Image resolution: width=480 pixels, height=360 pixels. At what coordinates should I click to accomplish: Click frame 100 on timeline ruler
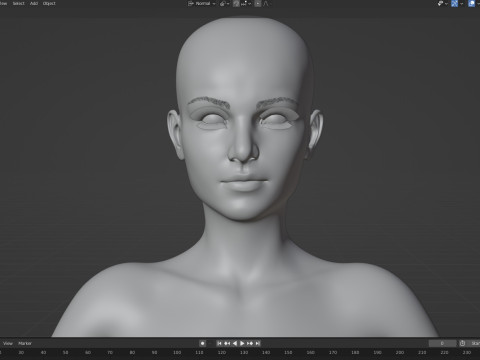coord(177,353)
